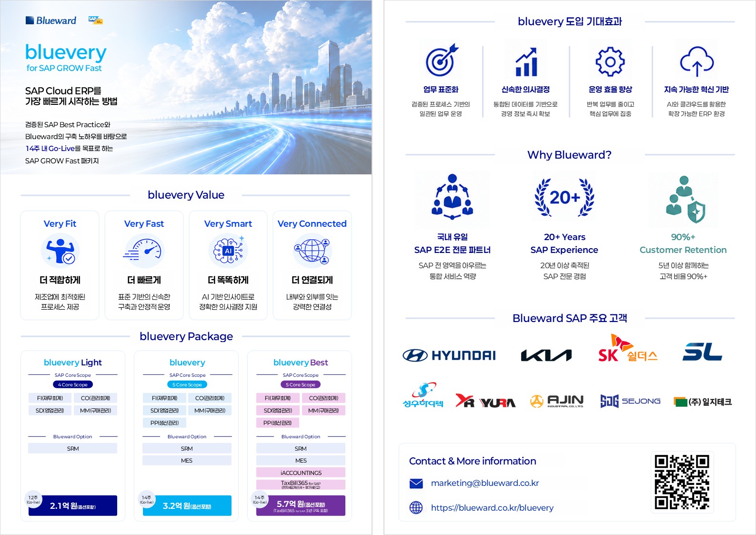
Task: Click the envelope icon beside the email address
Action: point(416,484)
